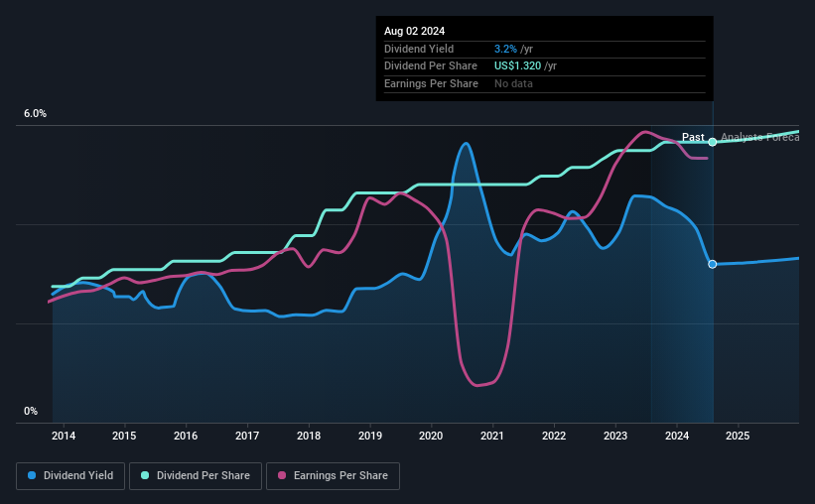Click the Aug 02 2024 tooltip date
The height and width of the screenshot is (504, 815).
tap(414, 31)
